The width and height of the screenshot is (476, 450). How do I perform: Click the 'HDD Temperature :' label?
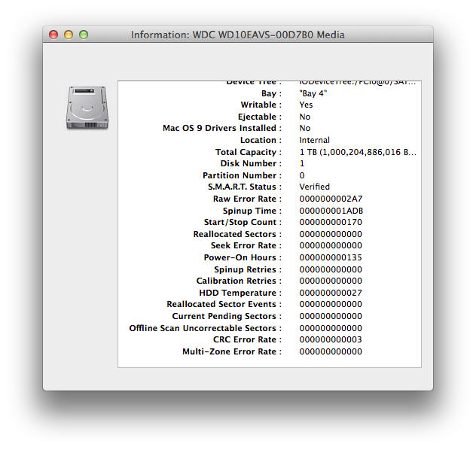[240, 293]
